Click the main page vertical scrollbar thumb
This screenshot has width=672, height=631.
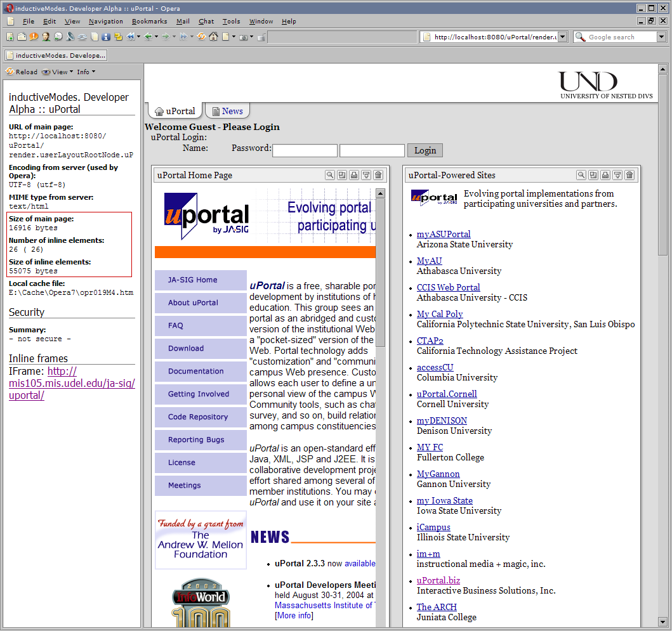(662, 165)
